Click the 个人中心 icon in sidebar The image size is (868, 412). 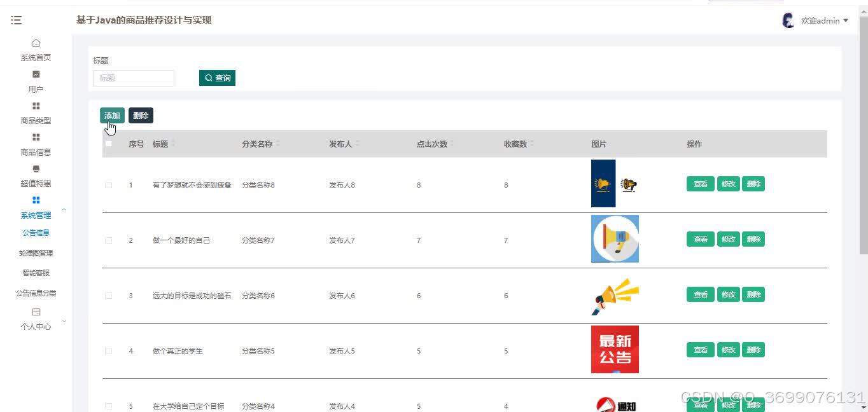pos(36,312)
